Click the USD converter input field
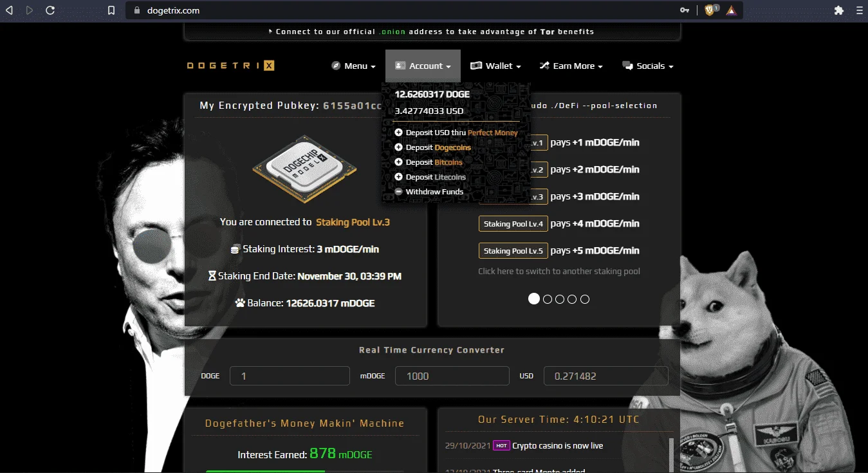868x473 pixels. click(x=606, y=376)
